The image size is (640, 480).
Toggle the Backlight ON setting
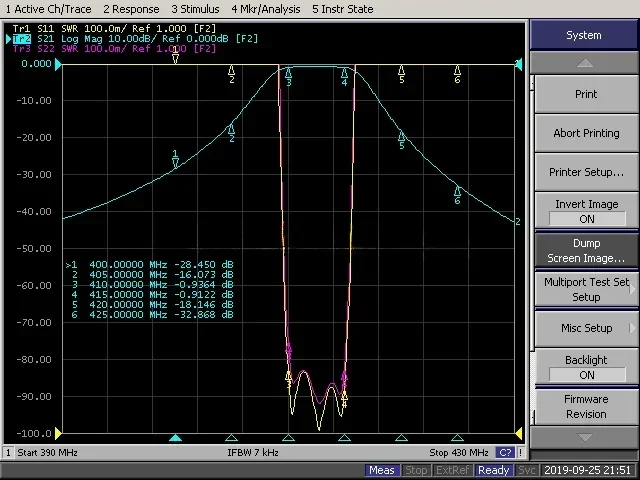point(586,367)
